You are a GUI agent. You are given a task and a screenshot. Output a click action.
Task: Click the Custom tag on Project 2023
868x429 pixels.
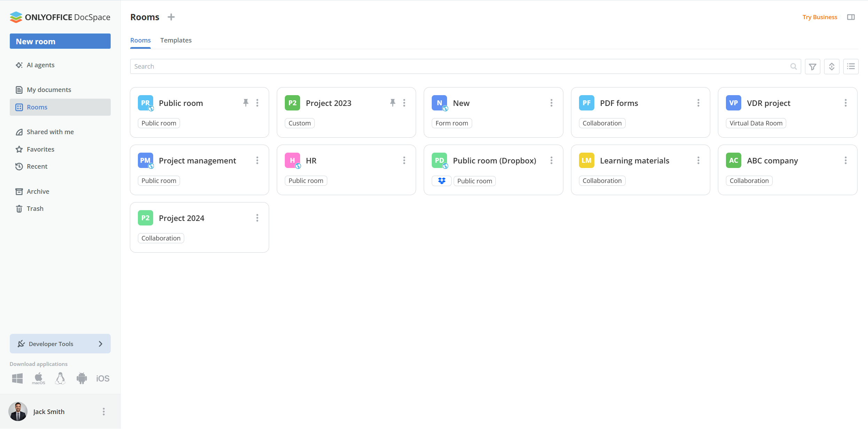[x=299, y=123]
